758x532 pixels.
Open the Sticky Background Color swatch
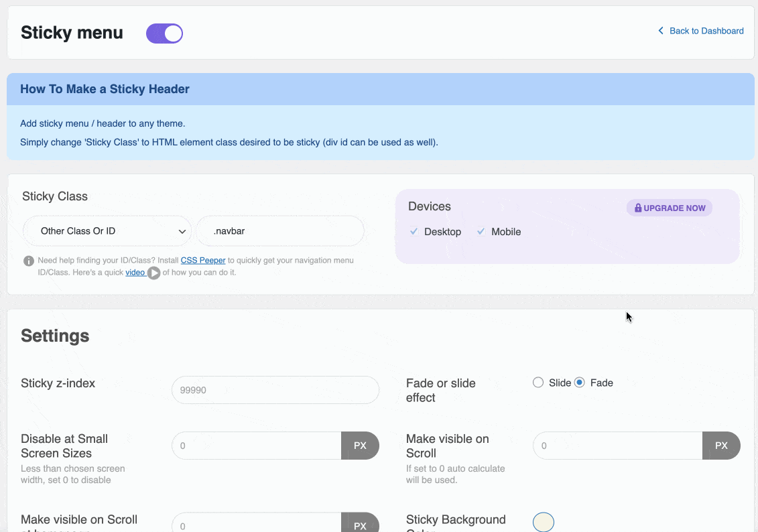click(544, 523)
